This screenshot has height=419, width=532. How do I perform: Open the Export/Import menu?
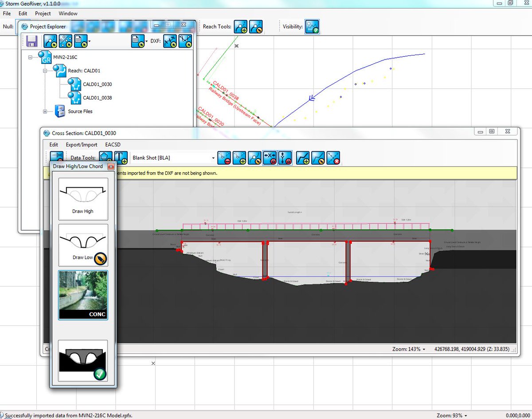(82, 145)
